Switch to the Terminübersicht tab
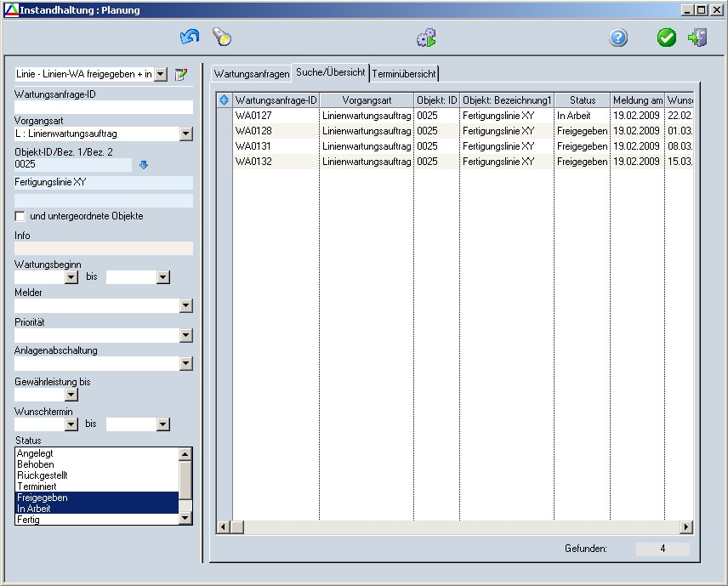 404,74
